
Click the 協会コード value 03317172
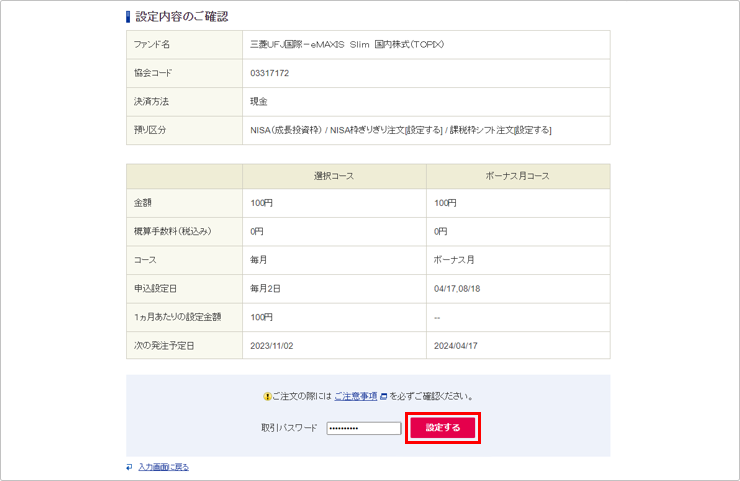tap(270, 73)
